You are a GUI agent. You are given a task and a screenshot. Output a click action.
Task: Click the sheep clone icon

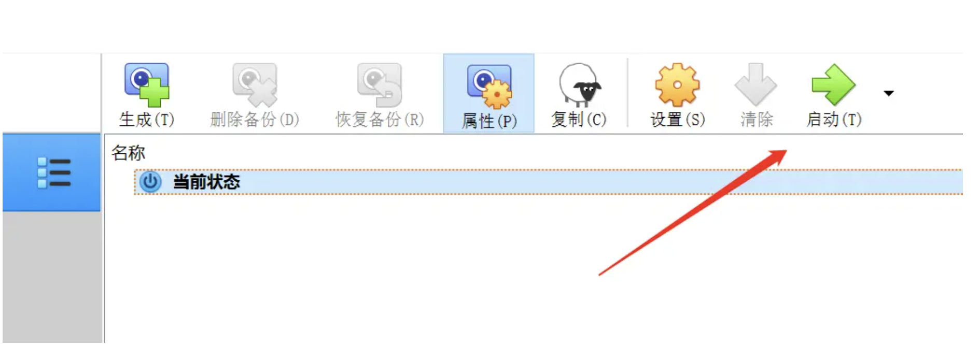coord(579,84)
